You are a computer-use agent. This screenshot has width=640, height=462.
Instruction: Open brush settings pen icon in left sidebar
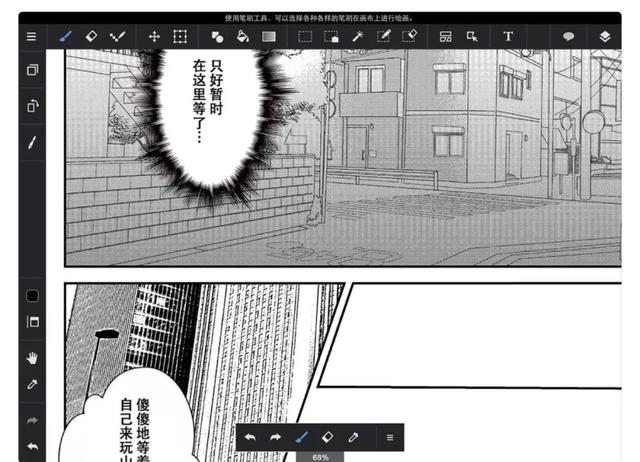pyautogui.click(x=32, y=142)
